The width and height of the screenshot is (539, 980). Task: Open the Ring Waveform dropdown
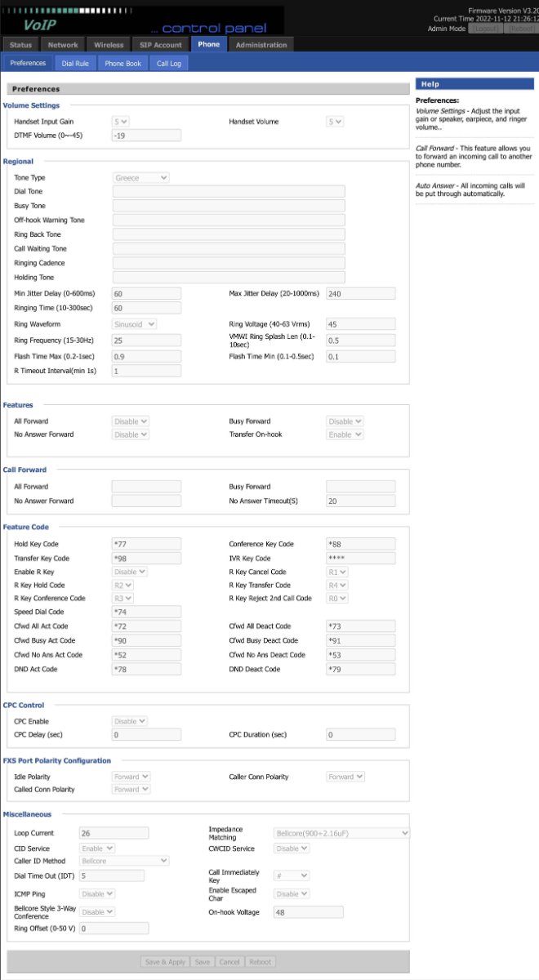(135, 324)
